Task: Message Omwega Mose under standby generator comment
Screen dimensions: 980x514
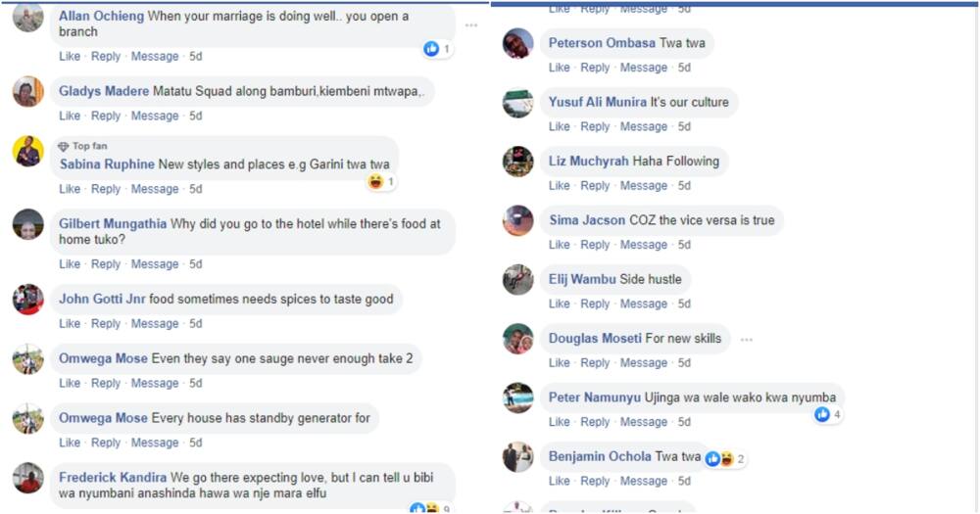Action: click(155, 443)
